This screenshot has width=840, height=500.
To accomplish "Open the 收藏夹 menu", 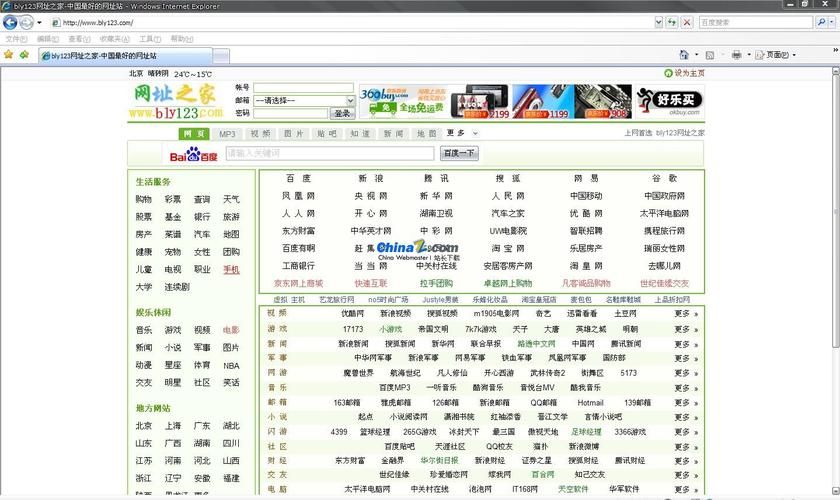I will click(x=115, y=39).
